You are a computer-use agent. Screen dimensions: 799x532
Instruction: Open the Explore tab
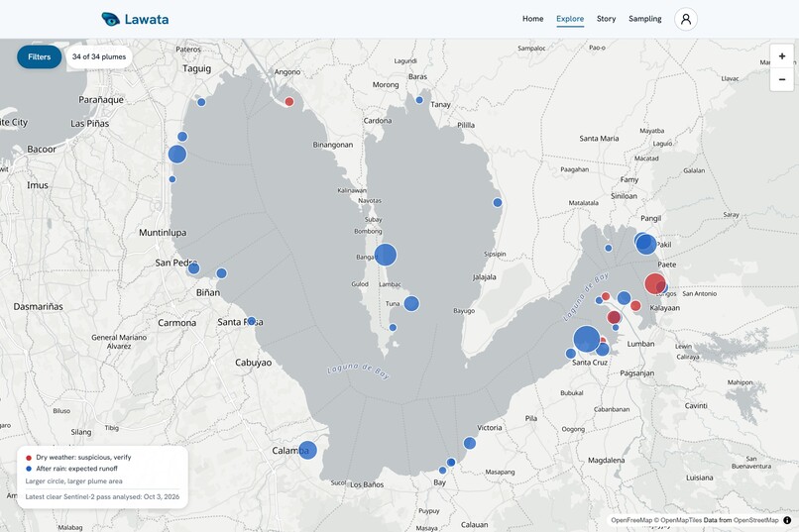570,19
